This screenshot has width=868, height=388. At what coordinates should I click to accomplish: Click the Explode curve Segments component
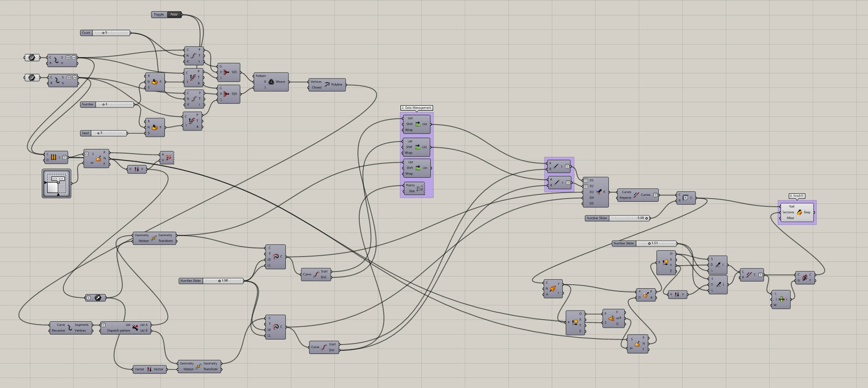pyautogui.click(x=71, y=328)
